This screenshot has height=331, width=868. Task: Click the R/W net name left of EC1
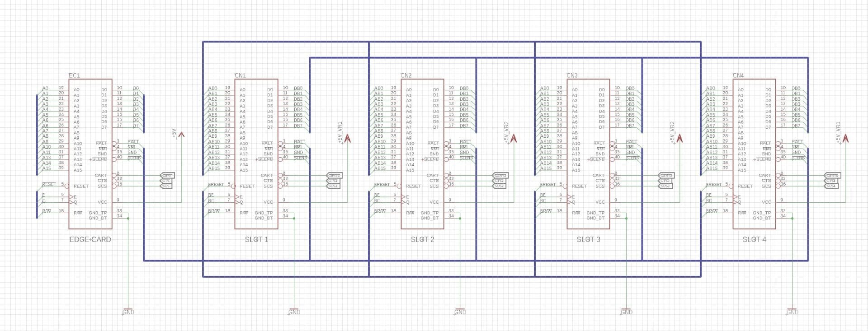(47, 211)
